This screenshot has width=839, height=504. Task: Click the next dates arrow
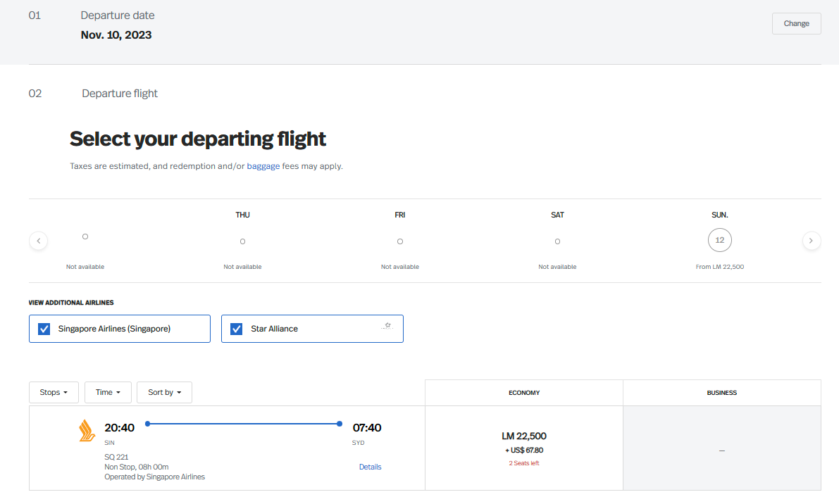[x=812, y=241]
